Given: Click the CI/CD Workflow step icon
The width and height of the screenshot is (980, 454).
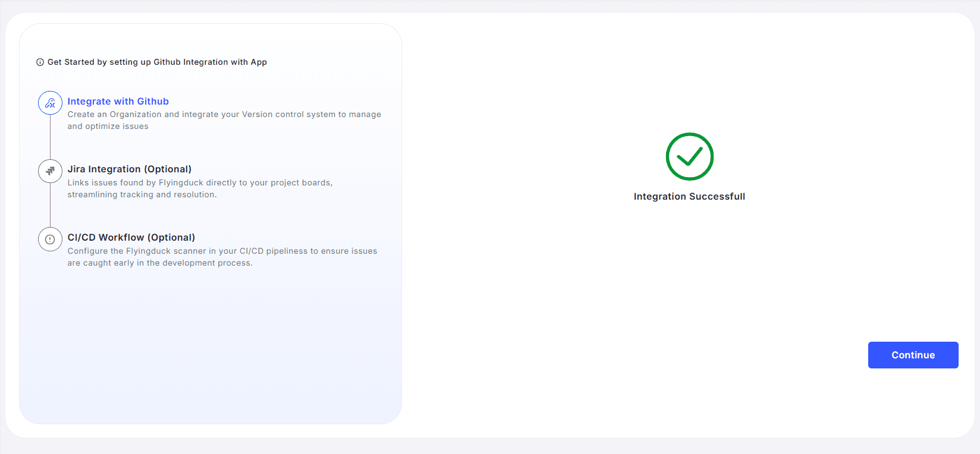Looking at the screenshot, I should click(x=50, y=239).
